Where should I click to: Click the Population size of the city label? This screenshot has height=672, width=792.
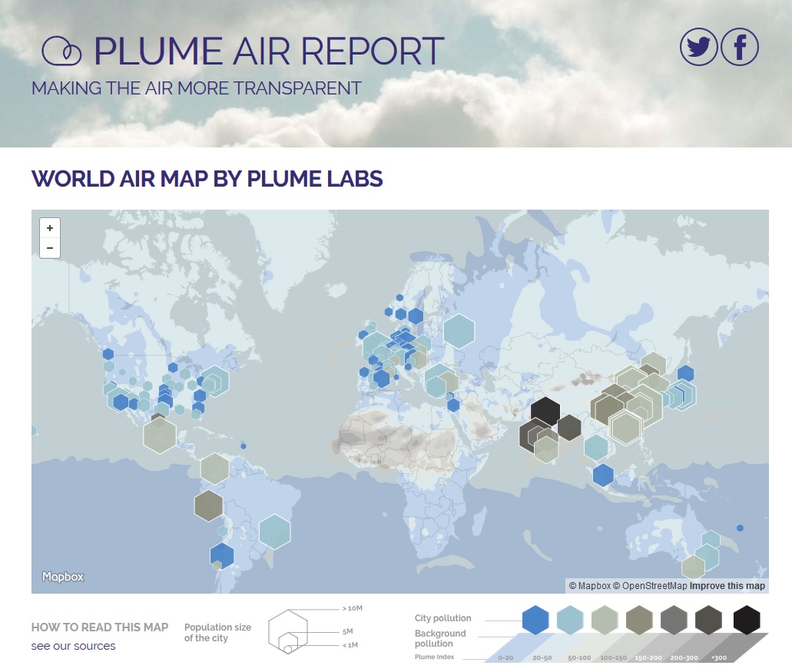[217, 632]
